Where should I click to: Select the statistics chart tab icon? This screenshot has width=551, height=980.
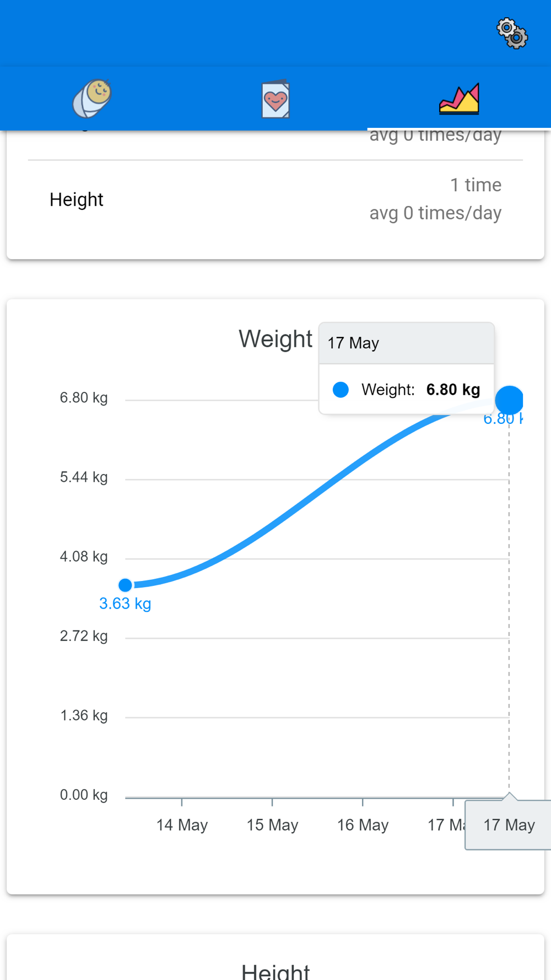[459, 99]
